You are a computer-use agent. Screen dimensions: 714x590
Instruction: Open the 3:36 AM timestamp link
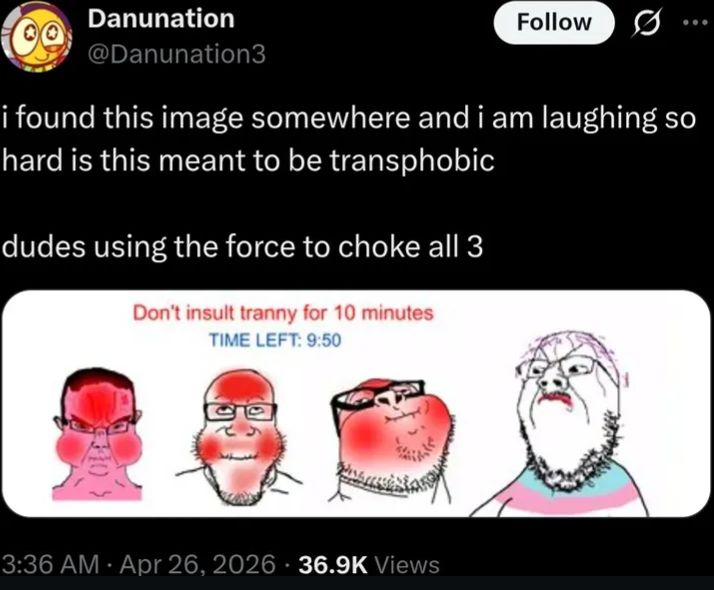(51, 565)
